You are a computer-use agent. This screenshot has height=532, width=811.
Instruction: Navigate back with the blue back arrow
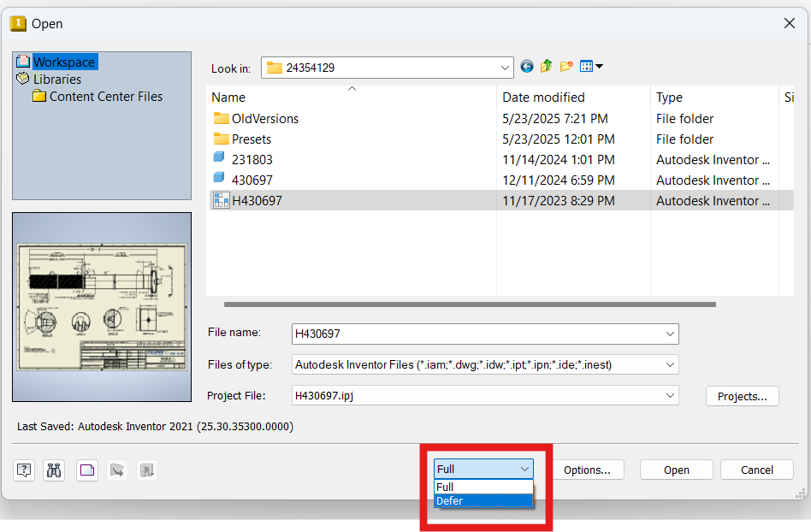[x=527, y=65]
